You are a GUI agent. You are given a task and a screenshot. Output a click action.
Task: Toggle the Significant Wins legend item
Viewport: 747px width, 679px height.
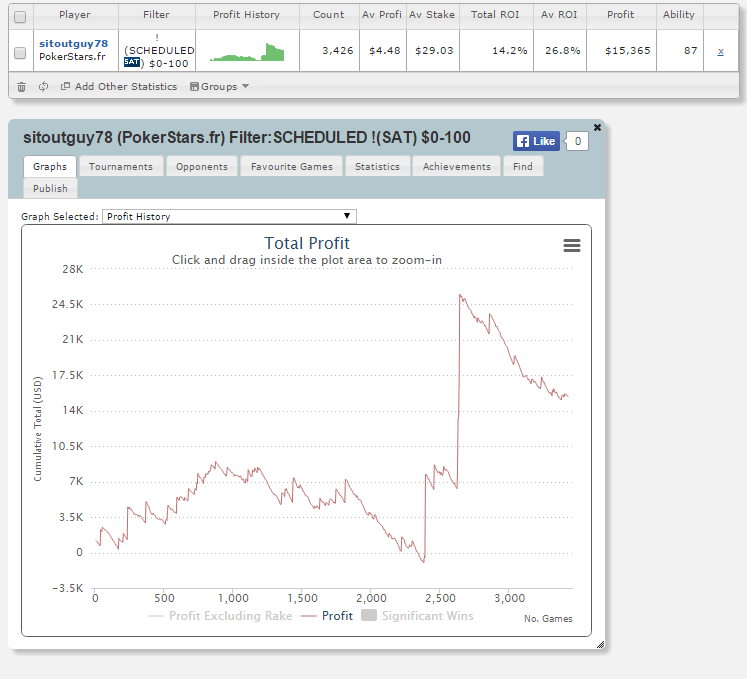[417, 616]
